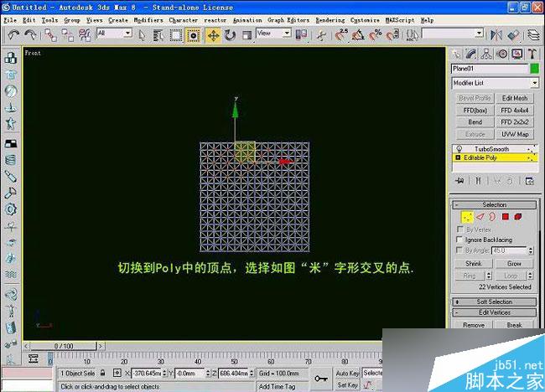Open the Configure Modifier Sets icon

(x=529, y=181)
